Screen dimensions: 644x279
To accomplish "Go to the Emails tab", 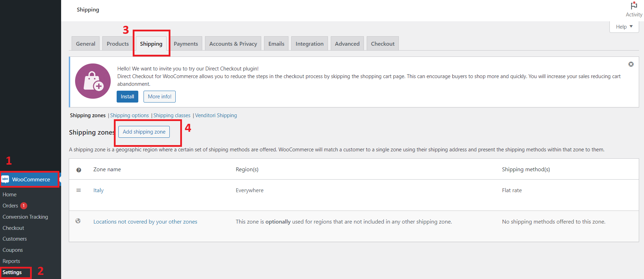I will coord(276,44).
